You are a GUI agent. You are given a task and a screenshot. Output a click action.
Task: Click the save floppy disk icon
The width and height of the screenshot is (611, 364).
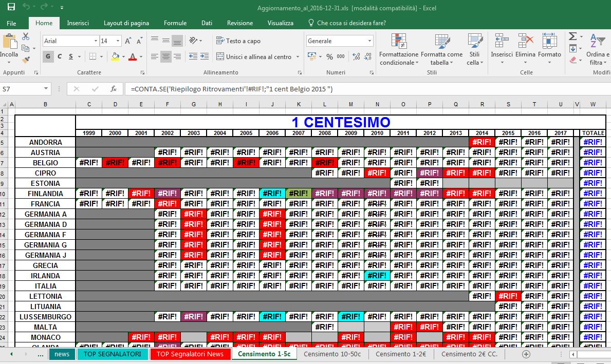pos(11,7)
